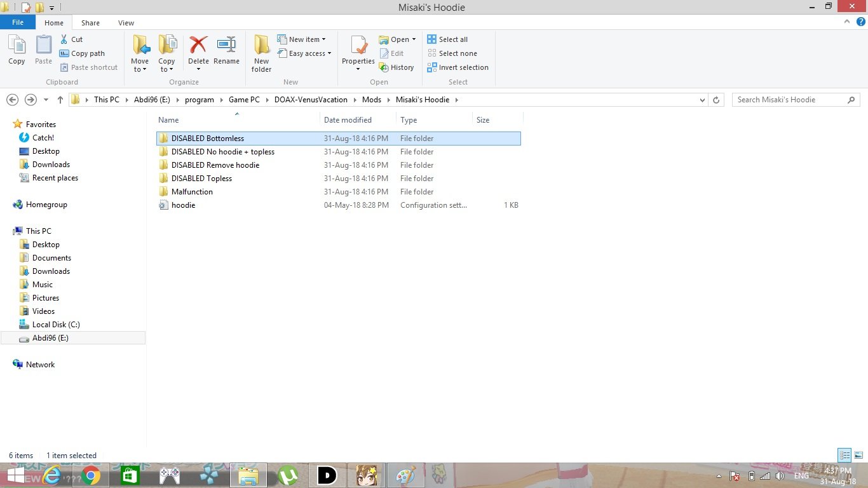868x488 pixels.
Task: Select the hoodie configuration file
Action: tap(338, 205)
